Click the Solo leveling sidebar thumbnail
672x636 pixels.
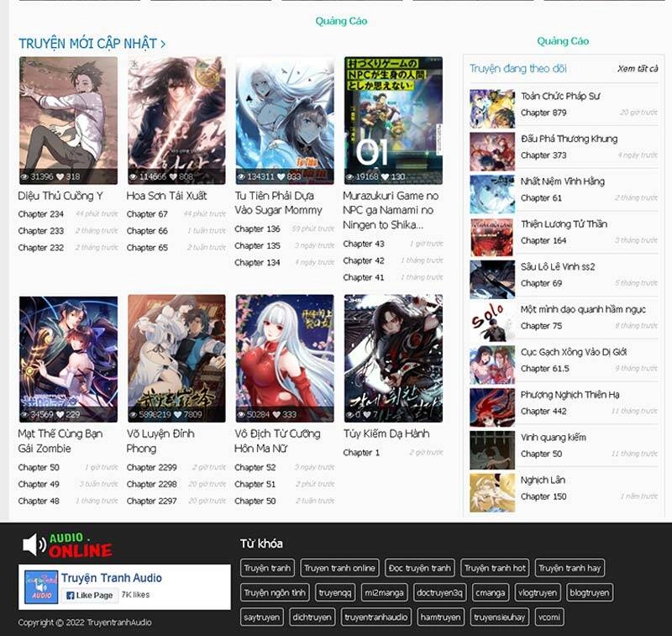(x=491, y=322)
